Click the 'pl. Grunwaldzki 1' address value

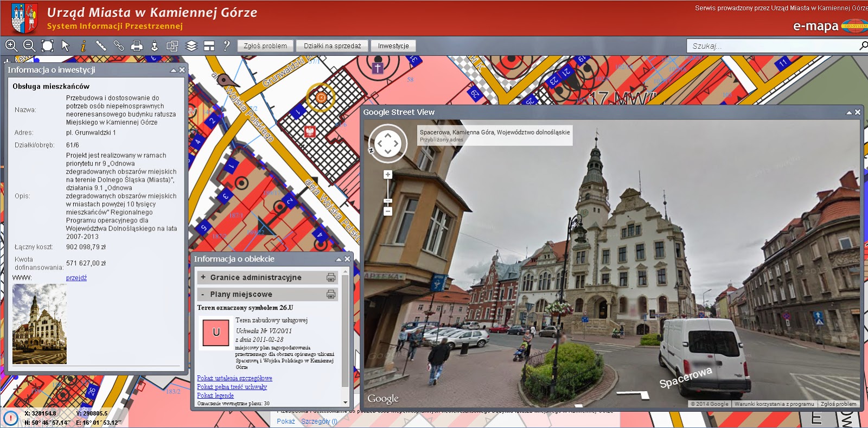tap(91, 132)
